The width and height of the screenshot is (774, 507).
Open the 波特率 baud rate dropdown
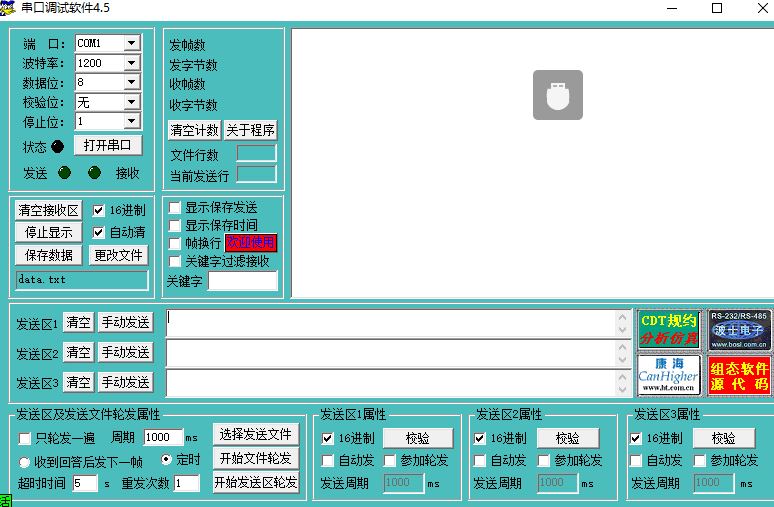pos(131,63)
